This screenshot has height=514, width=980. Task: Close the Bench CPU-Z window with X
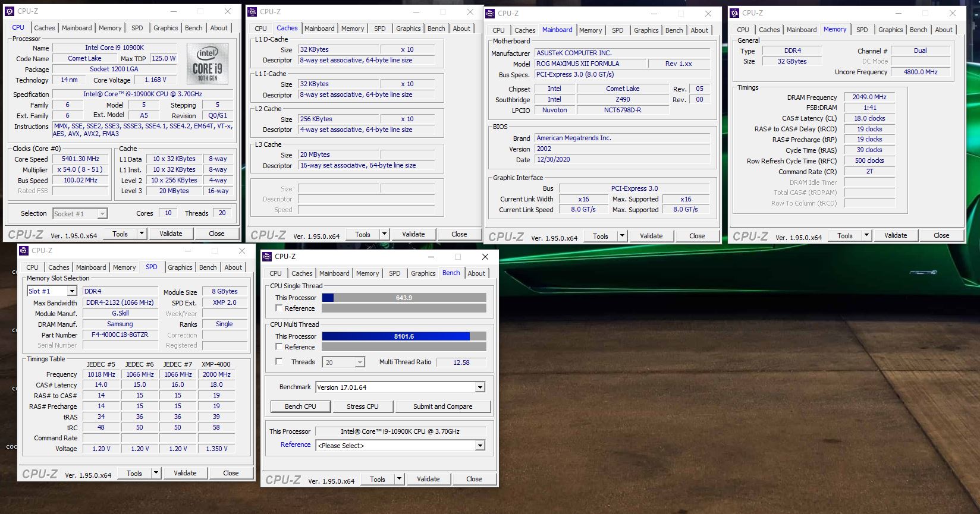[x=485, y=257]
